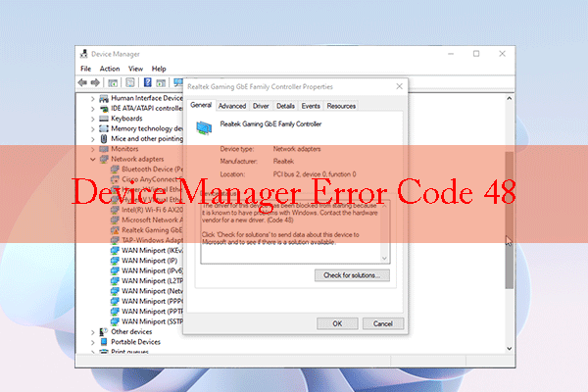Screen dimensions: 588x392
Task: Open the File menu
Action: tap(86, 69)
